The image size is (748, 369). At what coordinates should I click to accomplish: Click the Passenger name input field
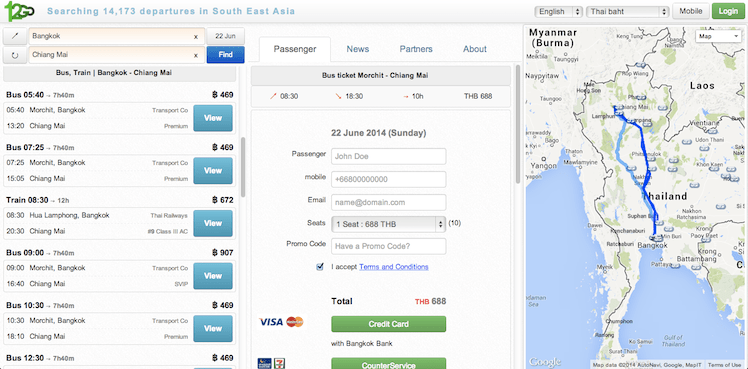tap(388, 156)
